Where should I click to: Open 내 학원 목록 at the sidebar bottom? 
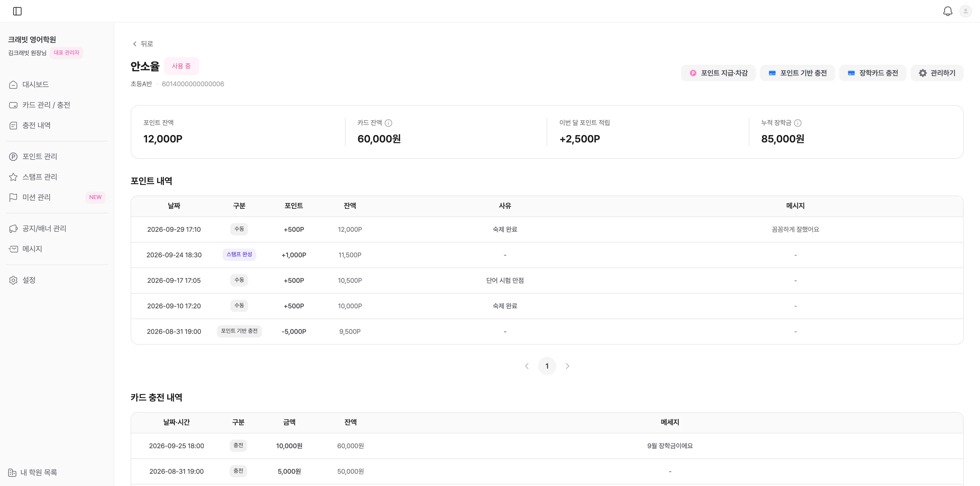[x=33, y=472]
